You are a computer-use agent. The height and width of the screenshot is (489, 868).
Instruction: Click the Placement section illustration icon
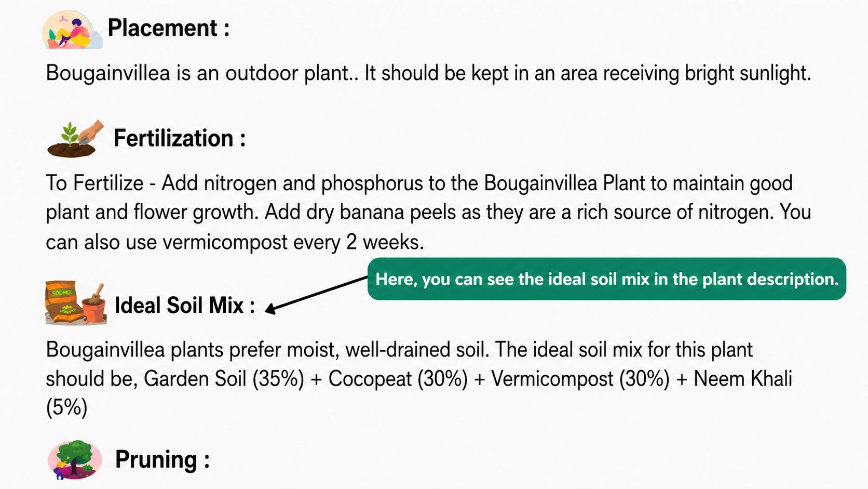[x=72, y=30]
